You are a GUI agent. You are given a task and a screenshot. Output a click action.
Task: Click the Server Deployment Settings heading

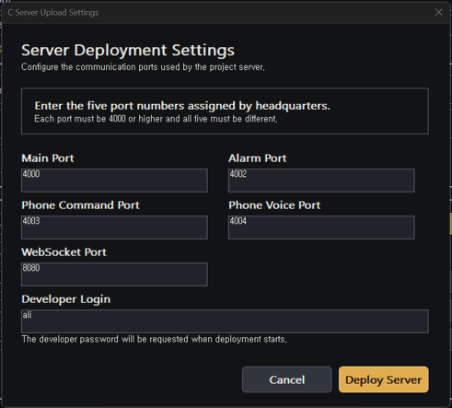128,51
